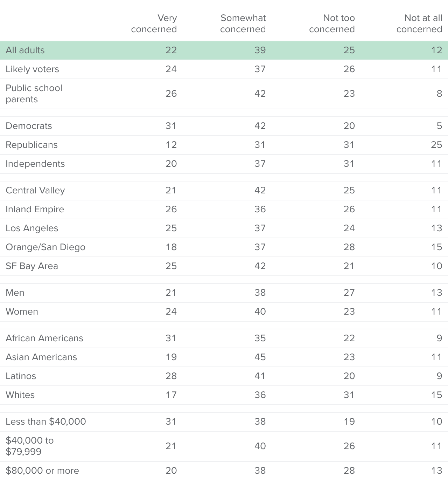Click the $80,000 or more row label
Viewport: 448px width, 480px height.
pos(42,471)
